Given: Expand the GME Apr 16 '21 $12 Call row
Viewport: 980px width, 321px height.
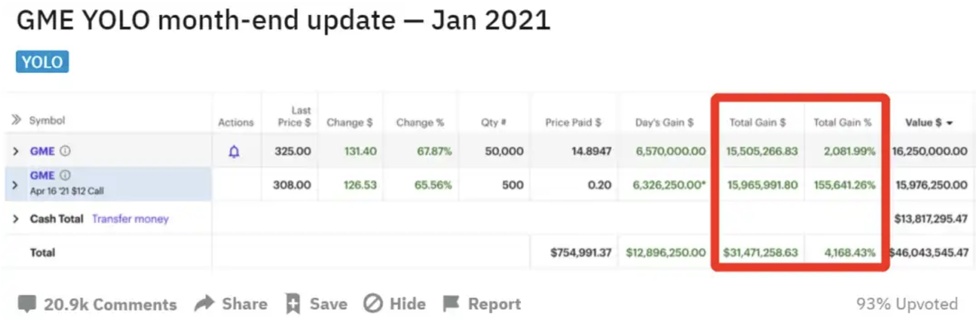Looking at the screenshot, I should 15,185.
